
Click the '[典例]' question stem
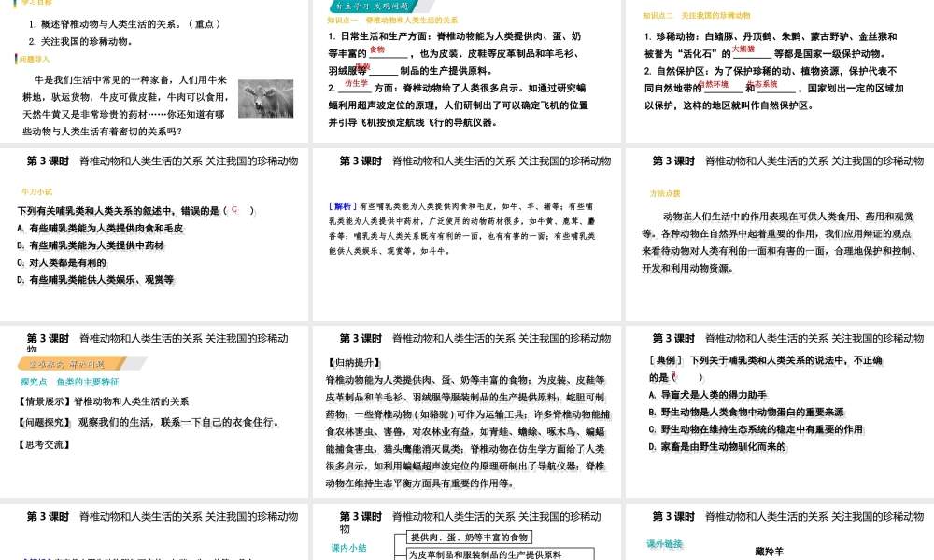coord(766,369)
